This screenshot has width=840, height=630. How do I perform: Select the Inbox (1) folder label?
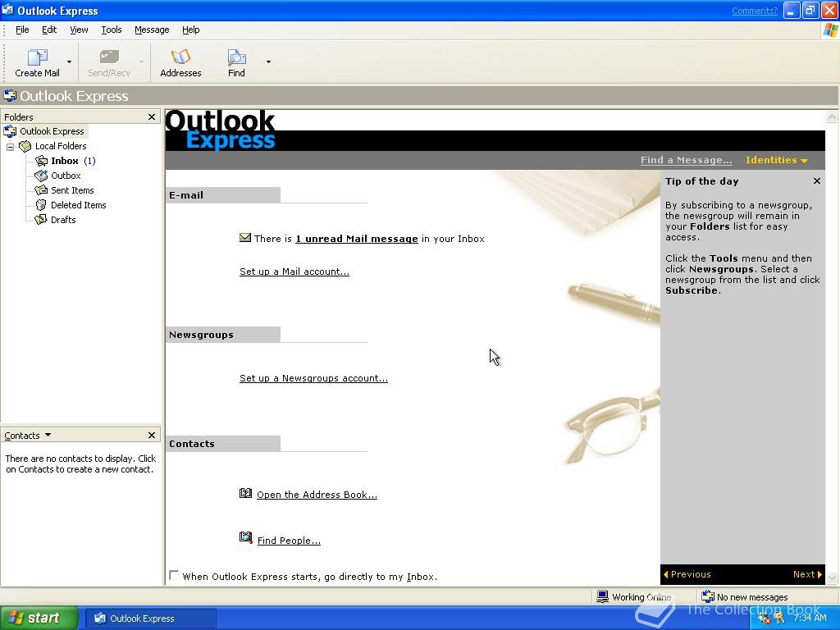(73, 161)
